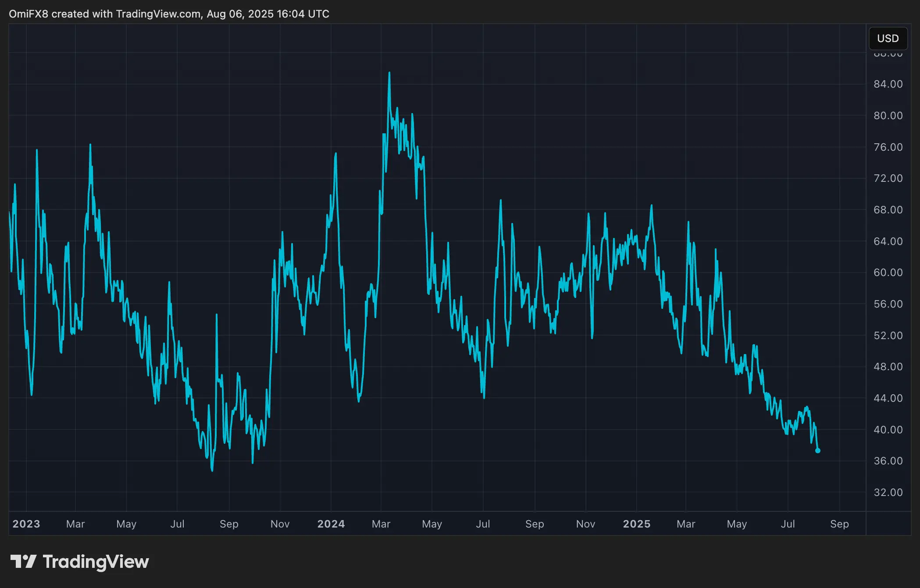
Task: Click the Jul label near the chart end
Action: tap(788, 524)
